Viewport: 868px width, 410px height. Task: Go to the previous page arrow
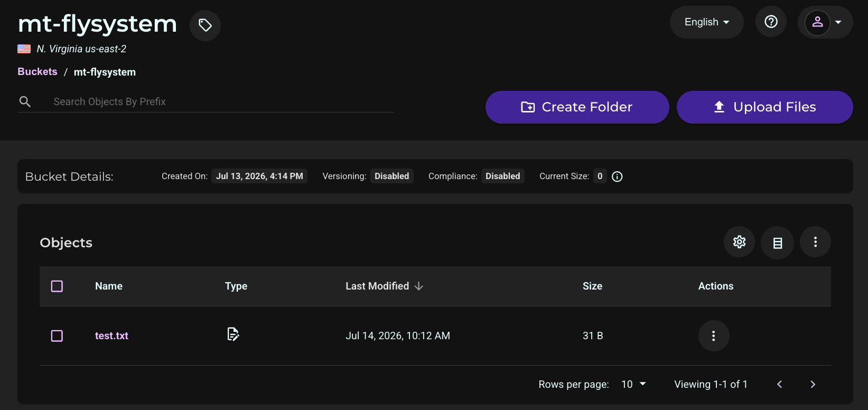[x=779, y=384]
